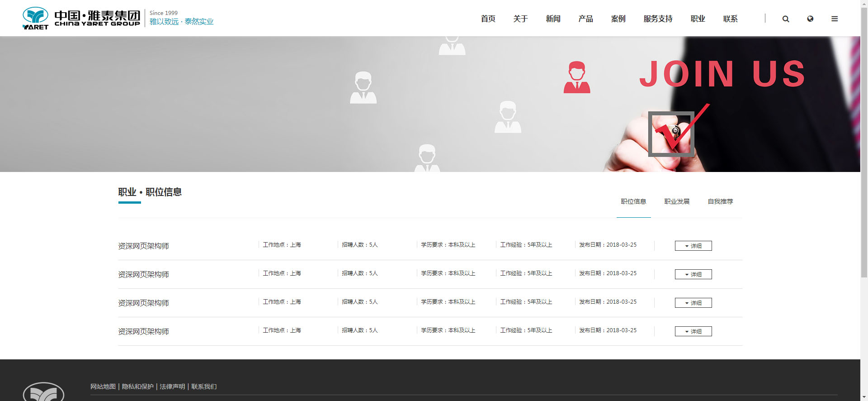Open the 服务支持 navigation menu
868x401 pixels.
pyautogui.click(x=658, y=19)
